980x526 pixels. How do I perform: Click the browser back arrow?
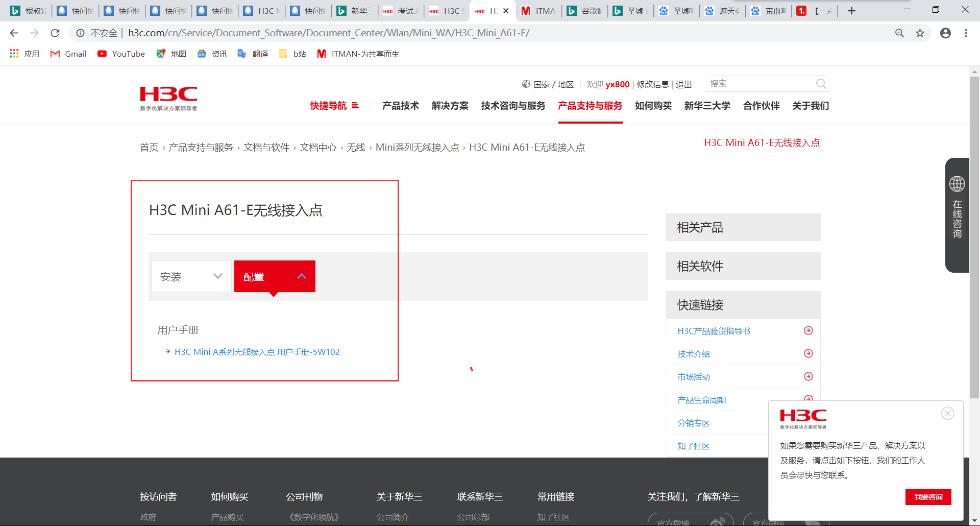point(14,33)
